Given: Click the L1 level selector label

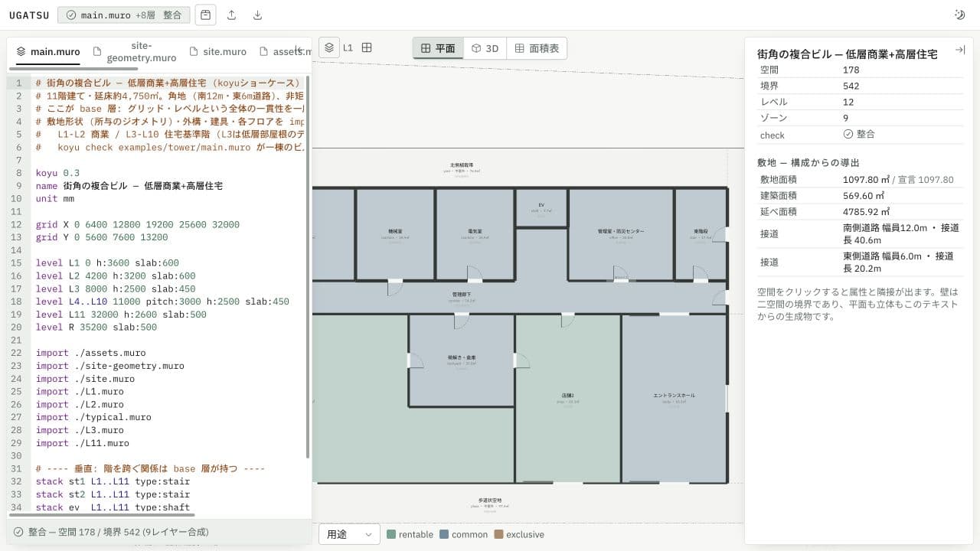Looking at the screenshot, I should click(348, 47).
